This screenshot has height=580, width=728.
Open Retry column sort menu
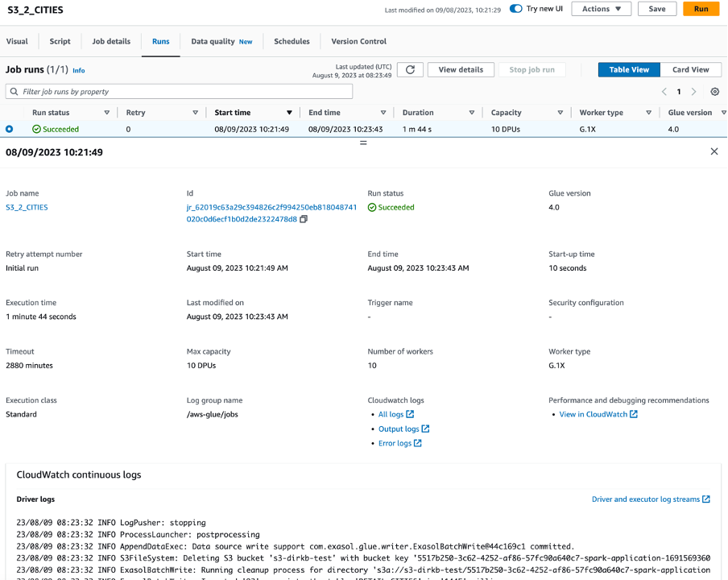(196, 113)
